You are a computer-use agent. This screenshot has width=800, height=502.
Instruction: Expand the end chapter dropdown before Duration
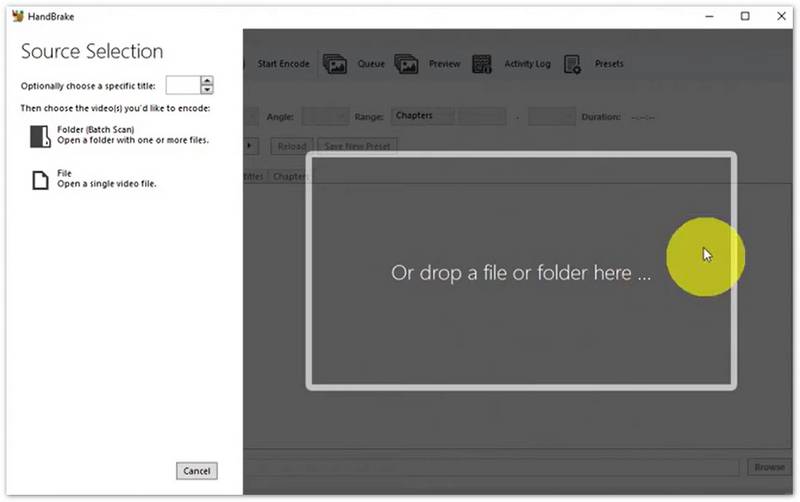[550, 117]
